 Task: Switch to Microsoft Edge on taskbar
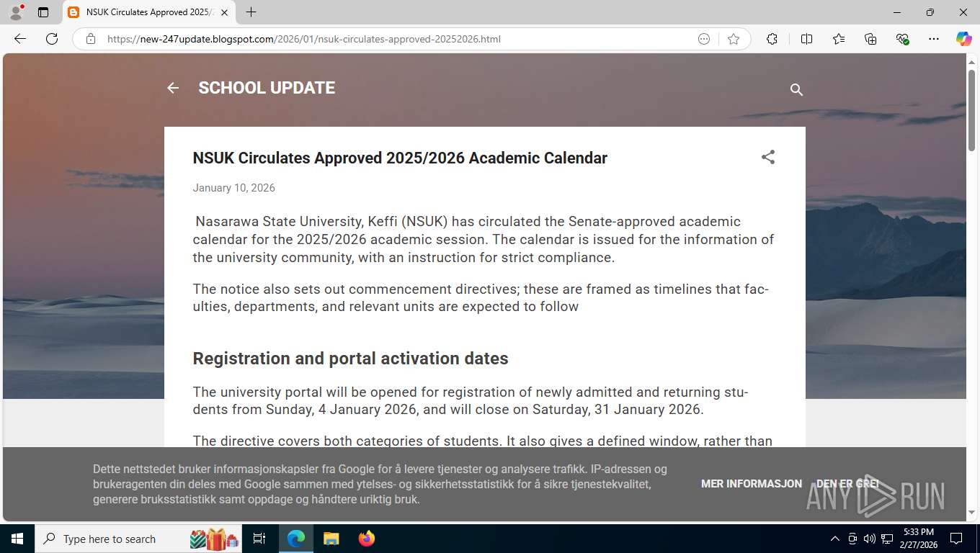pos(296,539)
